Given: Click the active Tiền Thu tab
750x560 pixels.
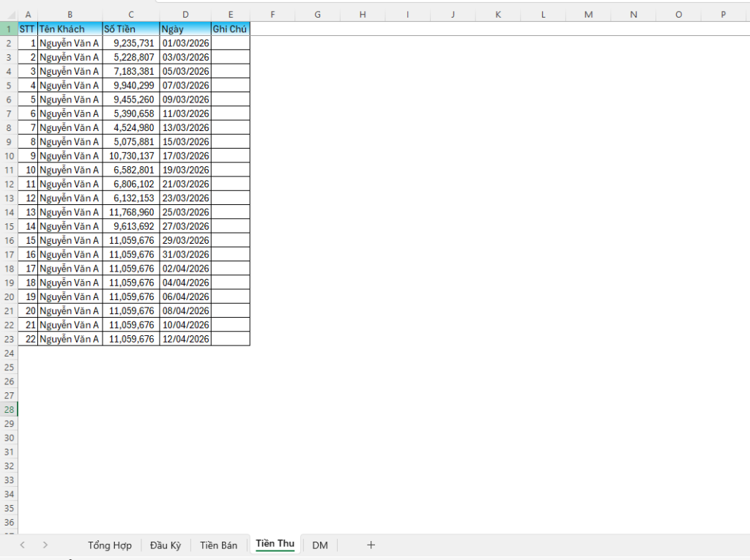Looking at the screenshot, I should 275,544.
